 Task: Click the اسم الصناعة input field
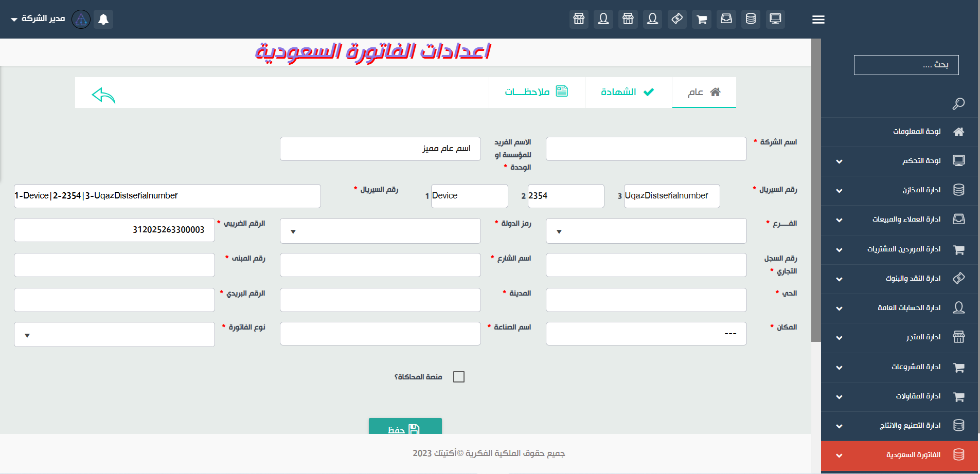click(x=380, y=334)
